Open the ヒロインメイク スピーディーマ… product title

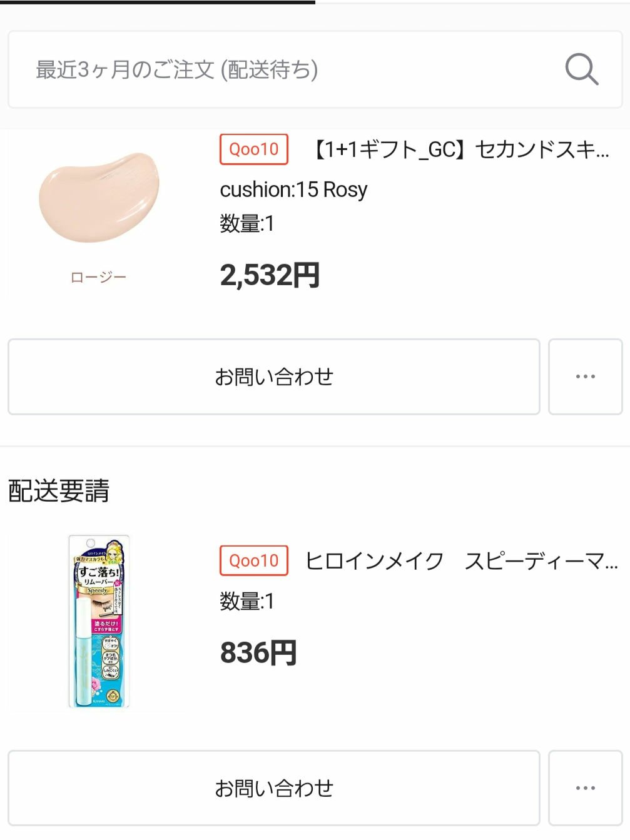tap(461, 561)
